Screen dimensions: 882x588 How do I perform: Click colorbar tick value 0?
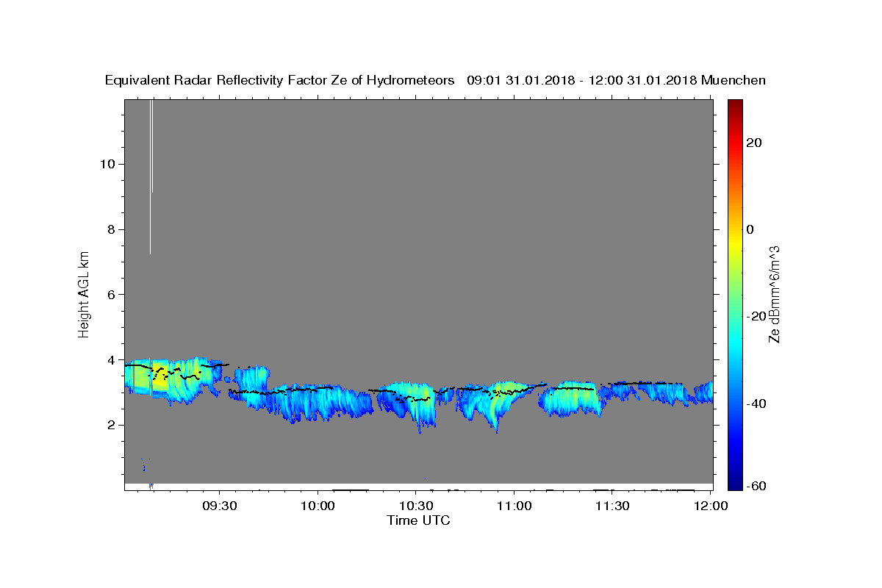click(x=750, y=229)
